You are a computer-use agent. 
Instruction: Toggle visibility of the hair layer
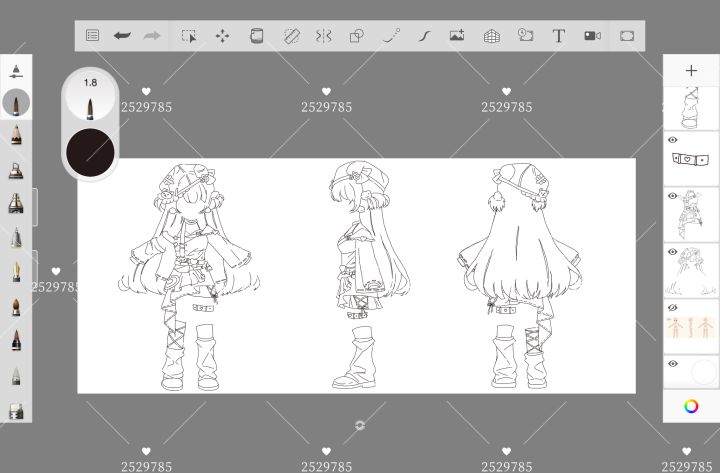[673, 252]
